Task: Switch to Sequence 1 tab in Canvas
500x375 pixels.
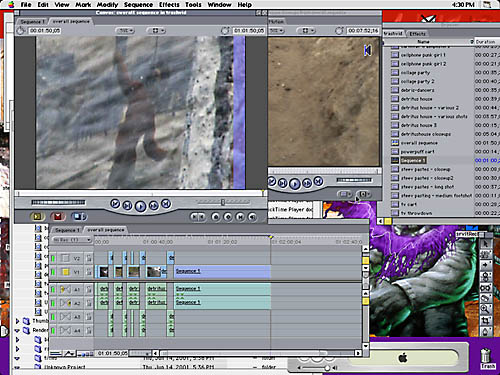Action: point(33,21)
